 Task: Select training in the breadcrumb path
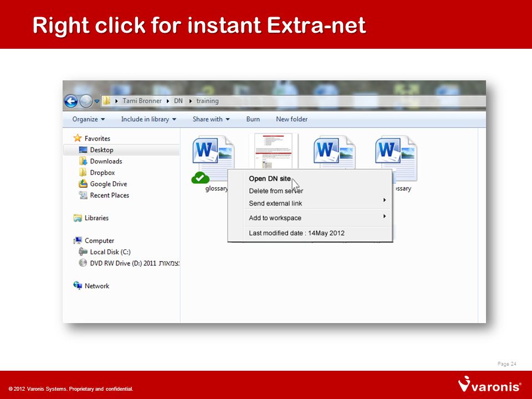(207, 101)
